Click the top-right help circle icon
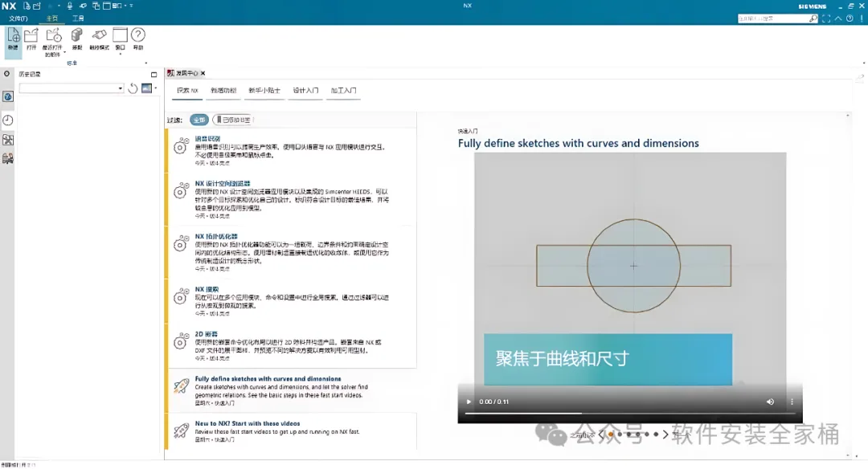 coord(850,18)
